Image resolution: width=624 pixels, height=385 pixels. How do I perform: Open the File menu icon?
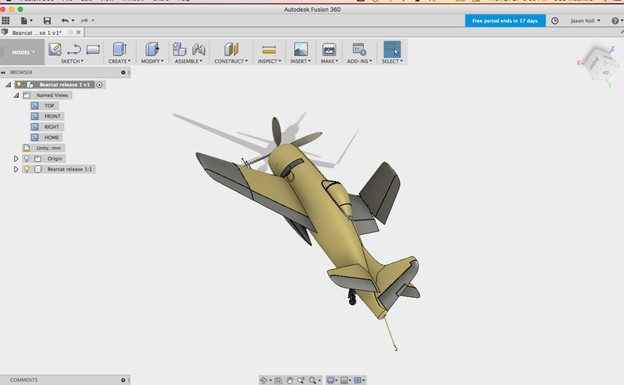click(x=26, y=21)
